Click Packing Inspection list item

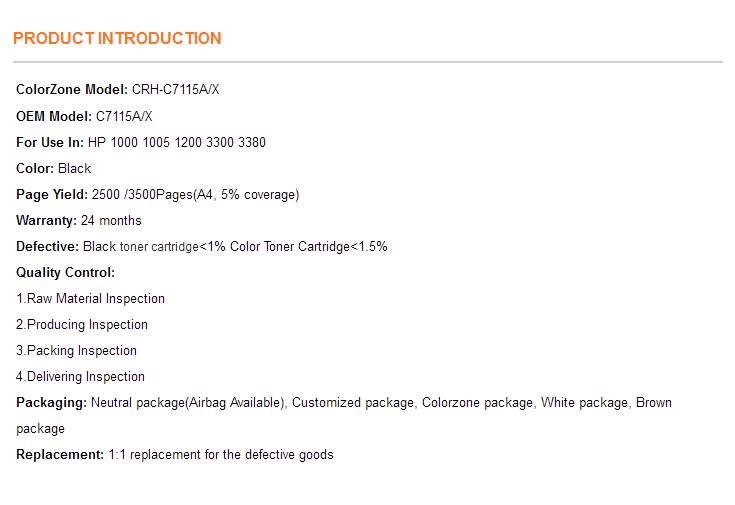point(77,350)
